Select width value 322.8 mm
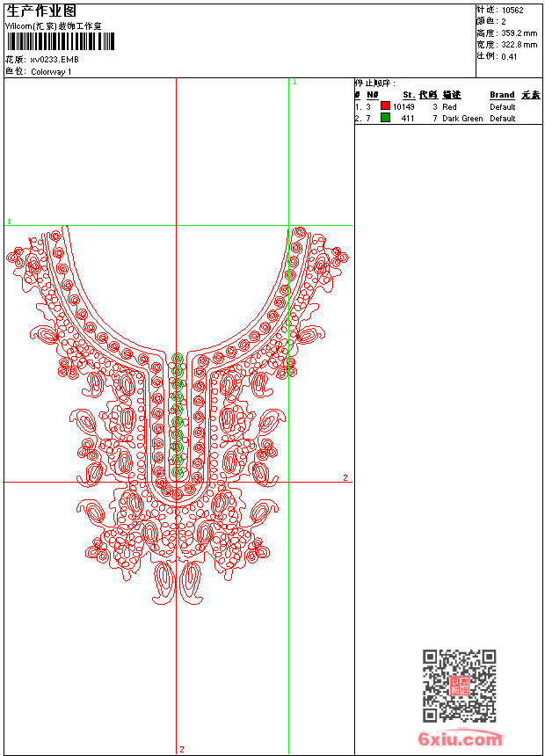Screen dimensions: 545x756 tap(519, 45)
